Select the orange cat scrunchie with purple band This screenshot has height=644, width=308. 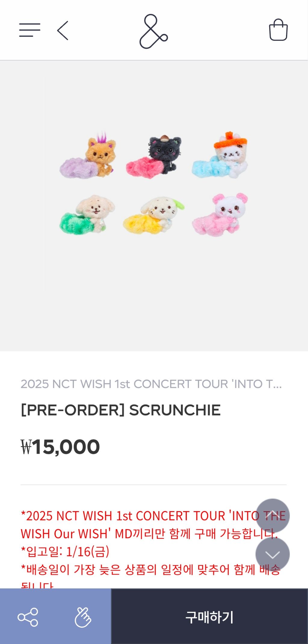tap(88, 156)
